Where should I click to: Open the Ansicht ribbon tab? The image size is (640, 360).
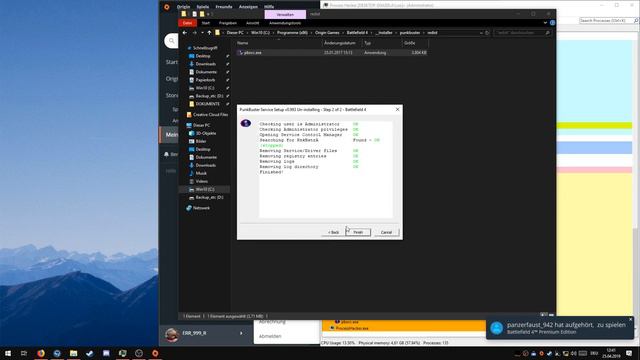click(252, 23)
